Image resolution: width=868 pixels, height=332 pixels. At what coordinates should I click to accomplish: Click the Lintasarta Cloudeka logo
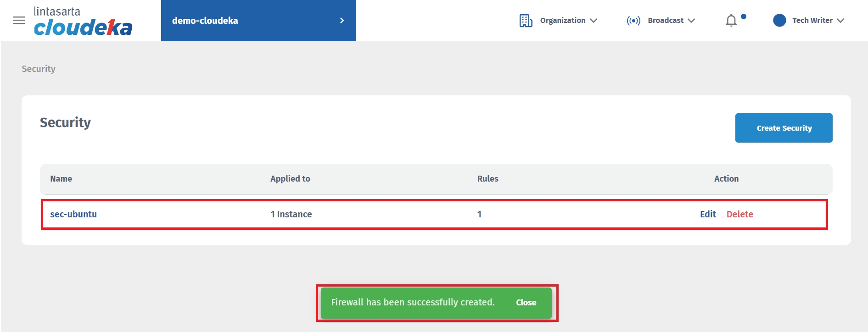click(x=83, y=22)
